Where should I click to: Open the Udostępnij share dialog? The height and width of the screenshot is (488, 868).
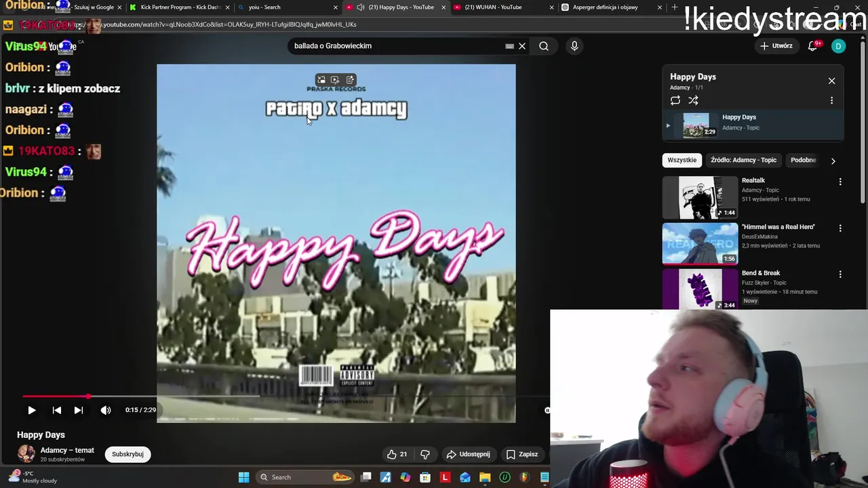(x=468, y=454)
